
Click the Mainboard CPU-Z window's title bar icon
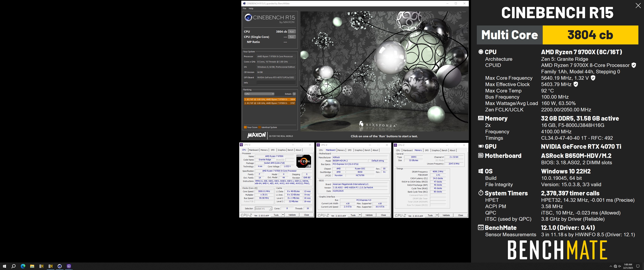coord(318,145)
